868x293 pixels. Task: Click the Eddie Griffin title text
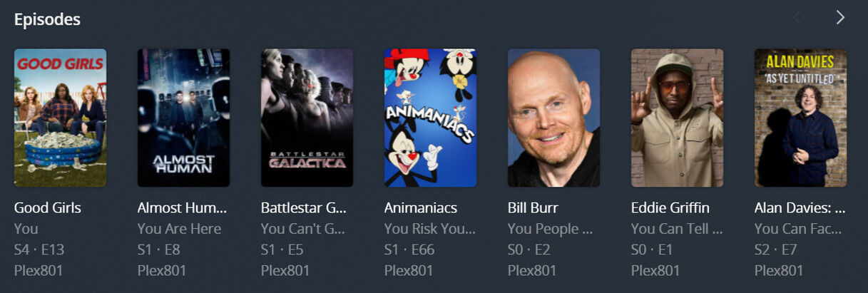click(x=667, y=208)
